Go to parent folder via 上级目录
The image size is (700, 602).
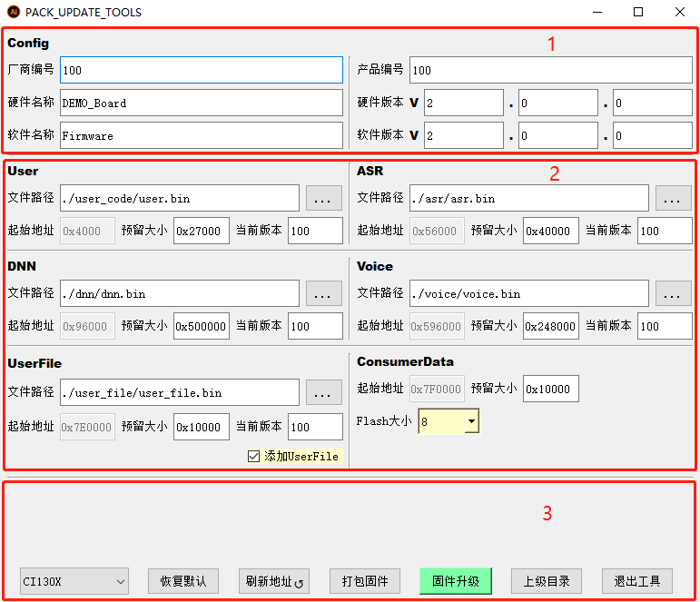546,581
